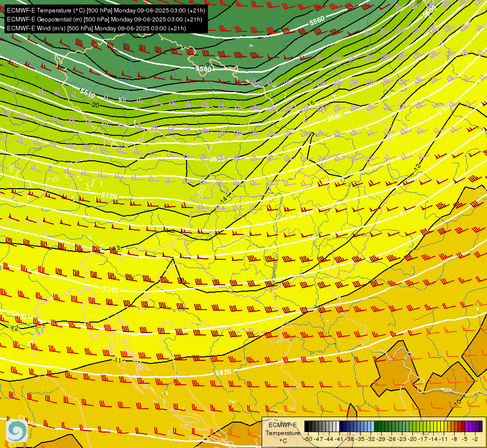
Task: Select the ECMWF-E Geopotential 500 hPa title line
Action: (104, 19)
